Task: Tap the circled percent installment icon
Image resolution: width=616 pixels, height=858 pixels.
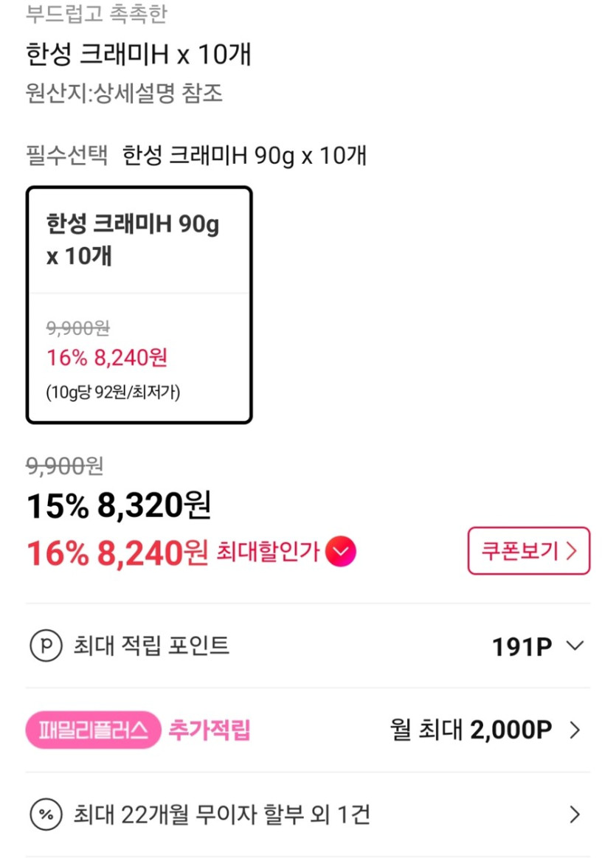Action: coord(44,815)
